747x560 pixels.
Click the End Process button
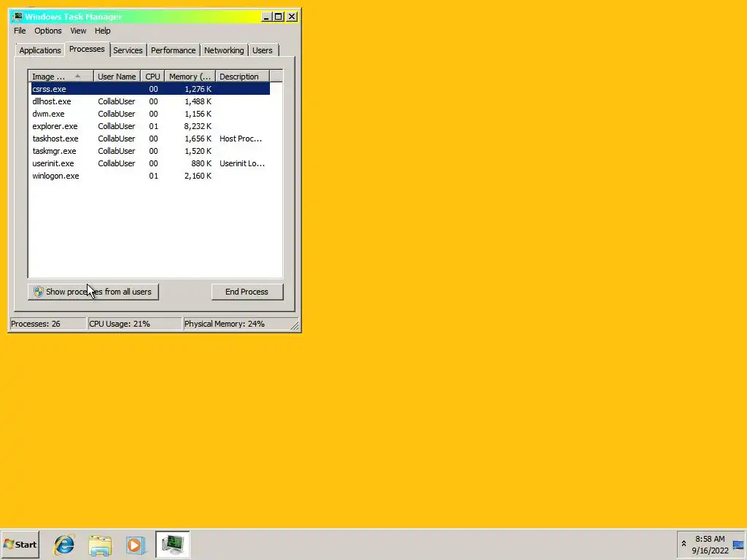tap(247, 292)
